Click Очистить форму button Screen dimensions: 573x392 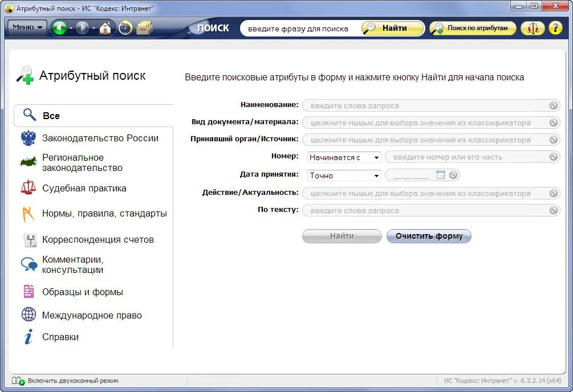coord(429,236)
